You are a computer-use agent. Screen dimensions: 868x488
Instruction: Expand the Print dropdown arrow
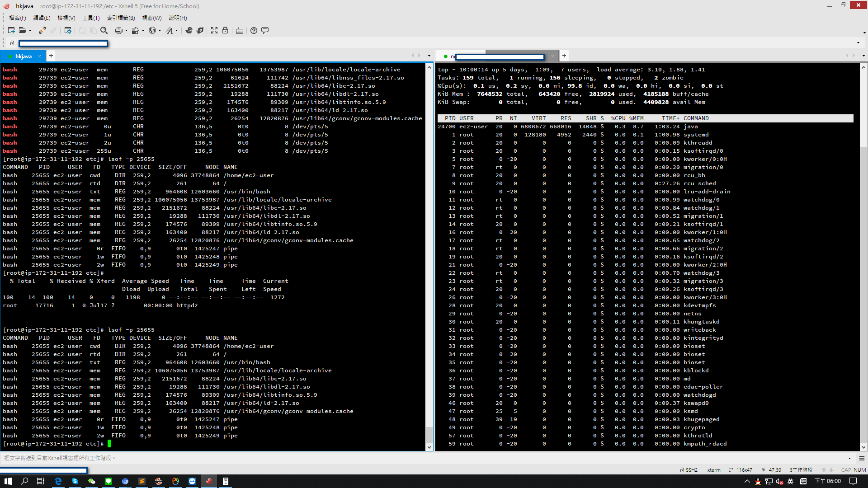pyautogui.click(x=126, y=30)
